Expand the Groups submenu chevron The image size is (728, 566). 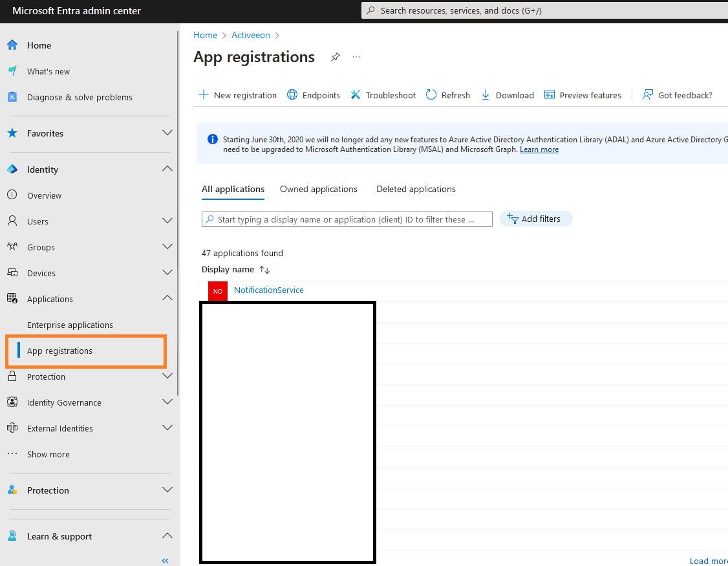pos(167,246)
